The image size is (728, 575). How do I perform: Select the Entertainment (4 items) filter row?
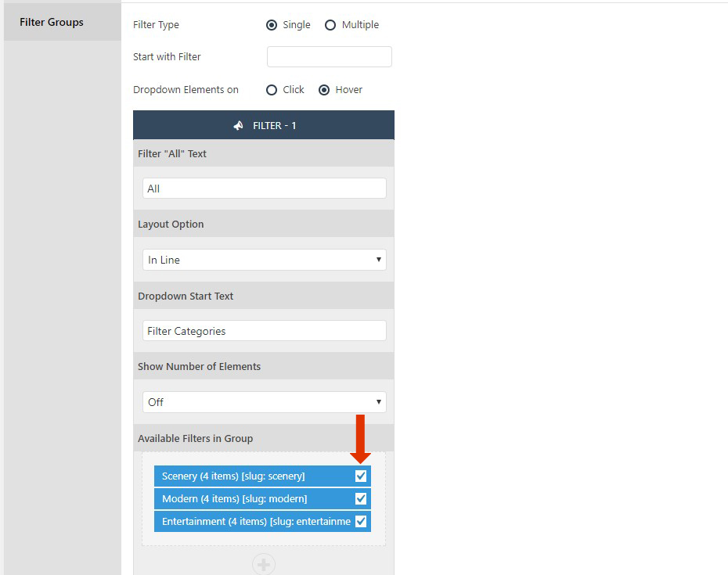(x=262, y=522)
